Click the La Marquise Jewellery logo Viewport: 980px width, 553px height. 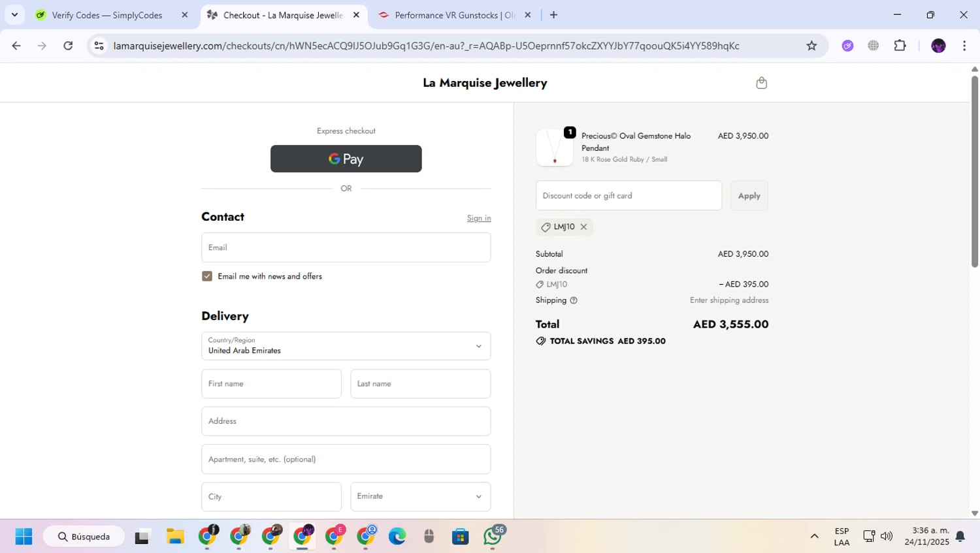pos(485,83)
